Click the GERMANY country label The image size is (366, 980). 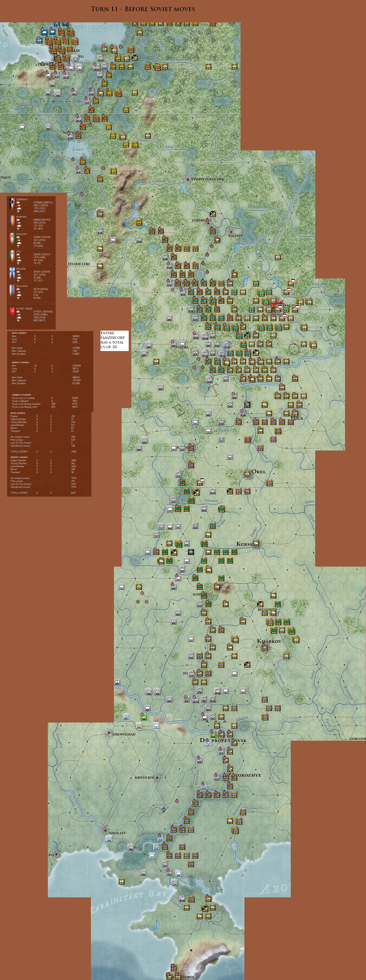[x=22, y=199]
